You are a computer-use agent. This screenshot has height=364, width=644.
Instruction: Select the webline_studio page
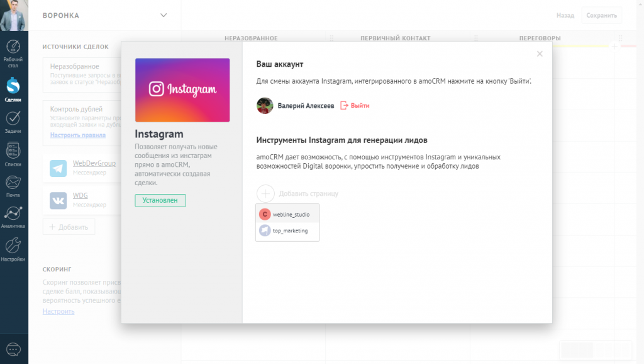click(x=287, y=214)
